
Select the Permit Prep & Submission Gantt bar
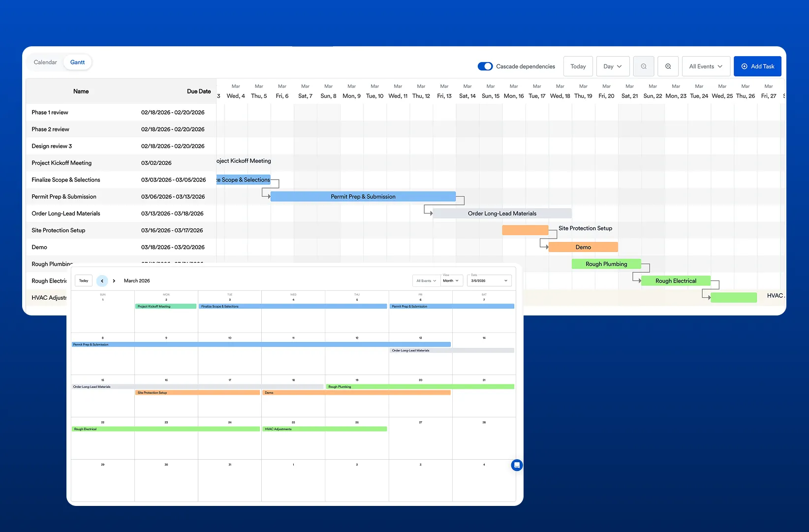(363, 196)
